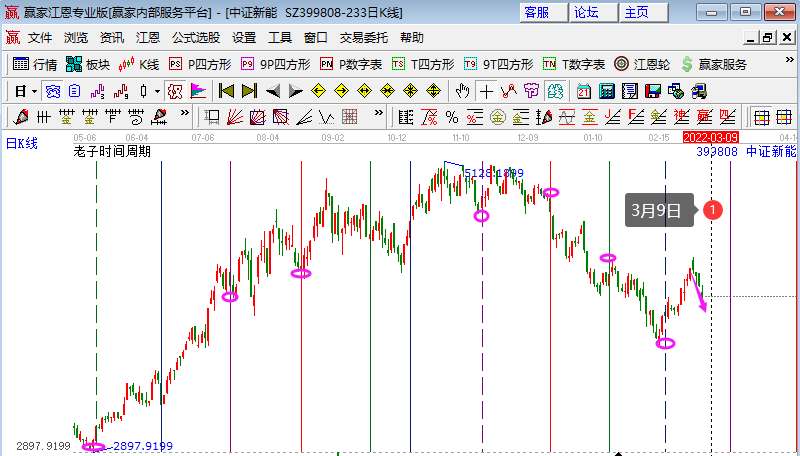Select the purple 3-wave line icon
The height and width of the screenshot is (456, 800).
pos(97,92)
